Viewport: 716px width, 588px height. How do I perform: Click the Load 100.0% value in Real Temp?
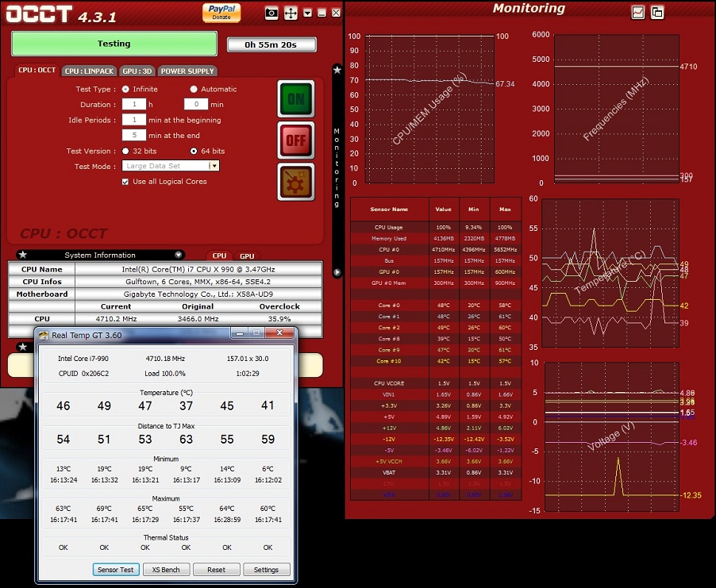coord(165,374)
